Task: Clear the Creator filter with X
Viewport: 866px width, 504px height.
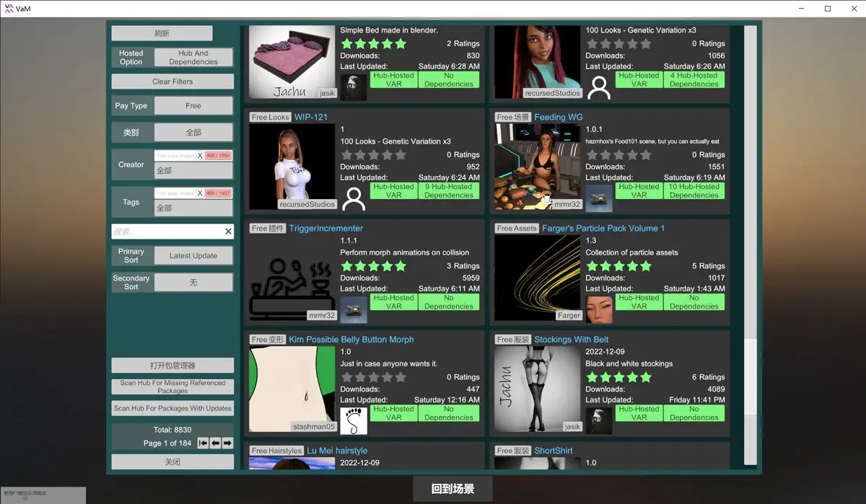Action: coord(200,156)
